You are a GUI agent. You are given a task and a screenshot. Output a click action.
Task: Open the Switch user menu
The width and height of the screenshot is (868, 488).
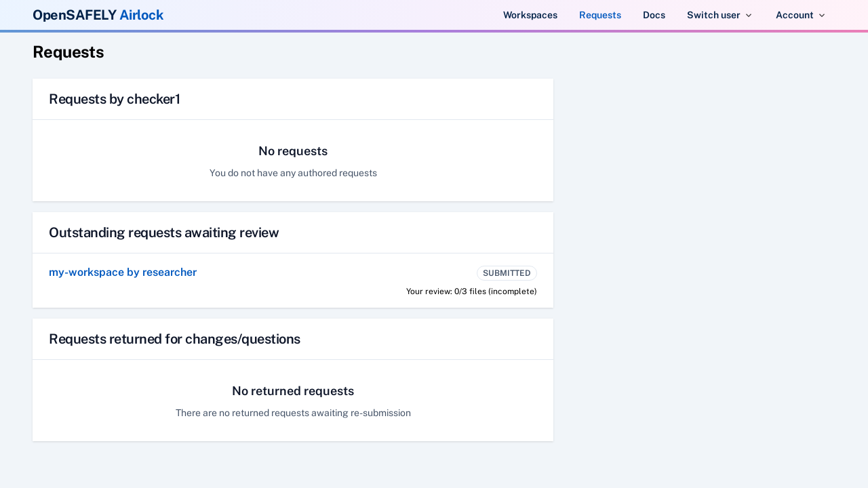point(713,15)
